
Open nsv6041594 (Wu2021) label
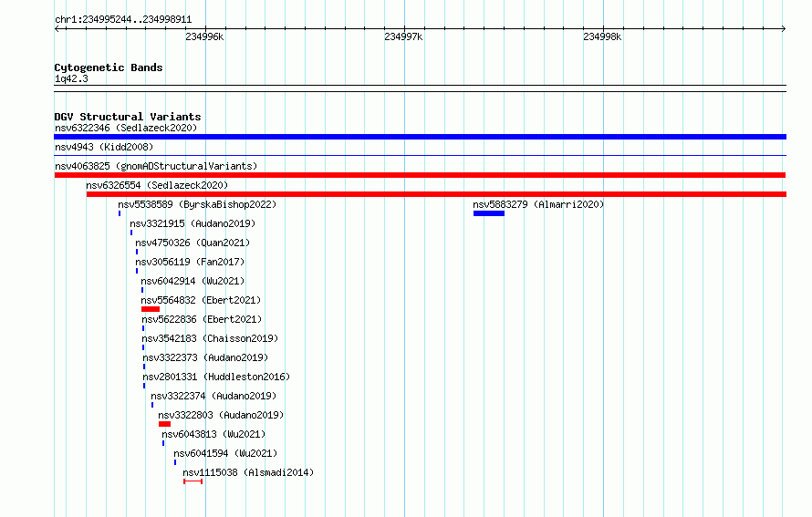pos(225,453)
